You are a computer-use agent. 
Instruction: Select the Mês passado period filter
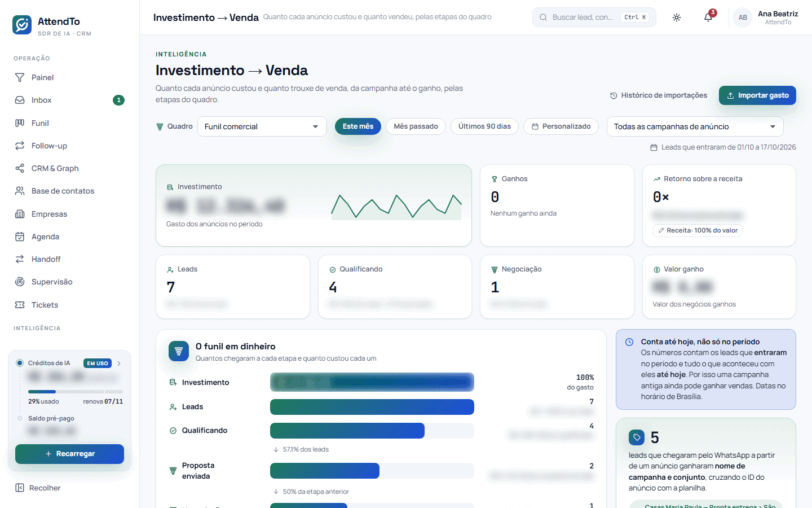point(416,126)
